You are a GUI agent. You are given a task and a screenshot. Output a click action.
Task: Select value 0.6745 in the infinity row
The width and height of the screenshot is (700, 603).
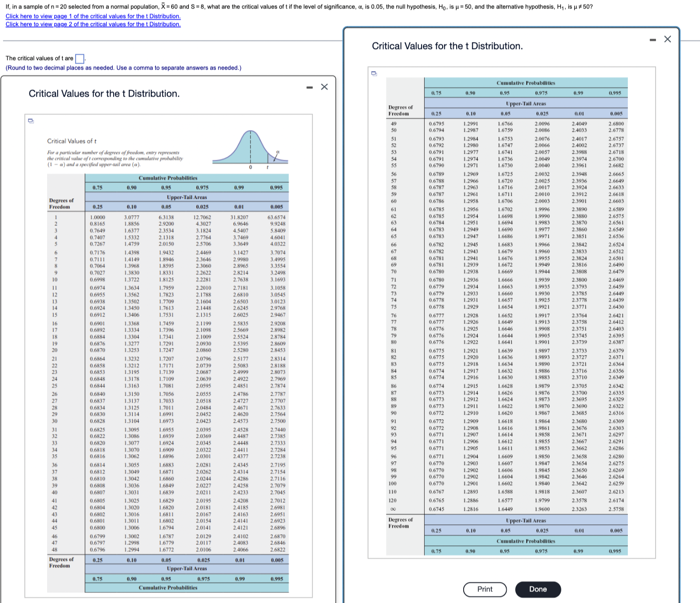[437, 509]
